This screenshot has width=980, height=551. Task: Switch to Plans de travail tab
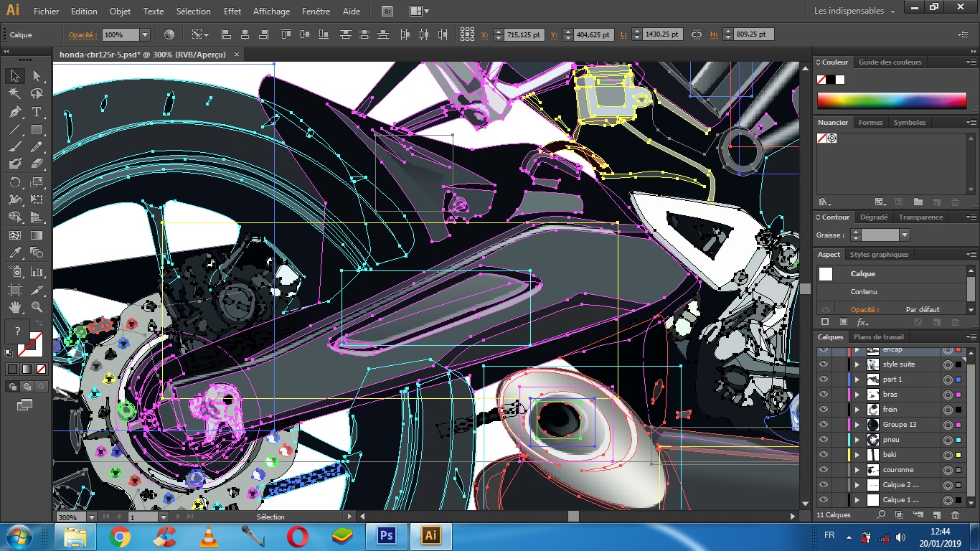[x=877, y=337]
